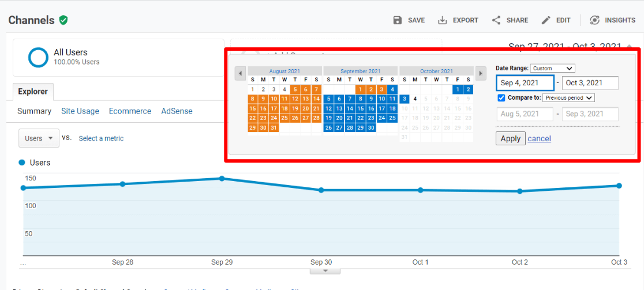Select August 5 in the calendar
Viewport: 644px width, 290px height.
[295, 89]
